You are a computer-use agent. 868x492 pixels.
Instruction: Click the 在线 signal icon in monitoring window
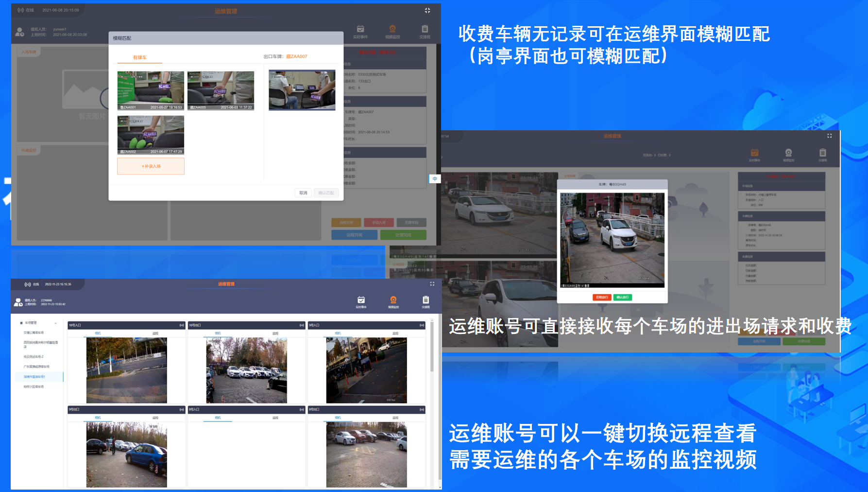[28, 284]
